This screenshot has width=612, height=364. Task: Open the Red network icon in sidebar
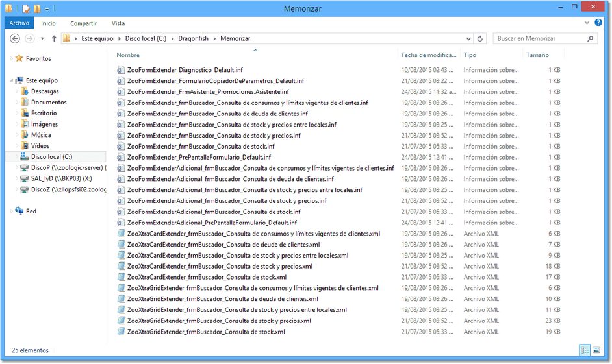tap(19, 212)
